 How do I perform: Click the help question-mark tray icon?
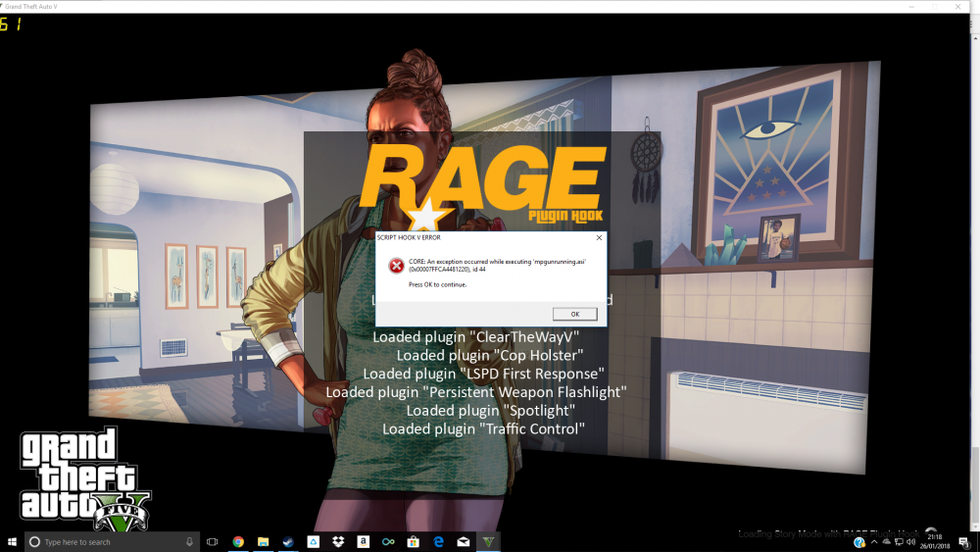coord(859,542)
